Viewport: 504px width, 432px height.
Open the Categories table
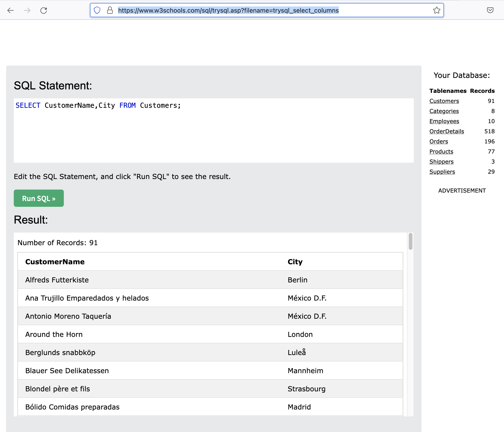coord(444,111)
